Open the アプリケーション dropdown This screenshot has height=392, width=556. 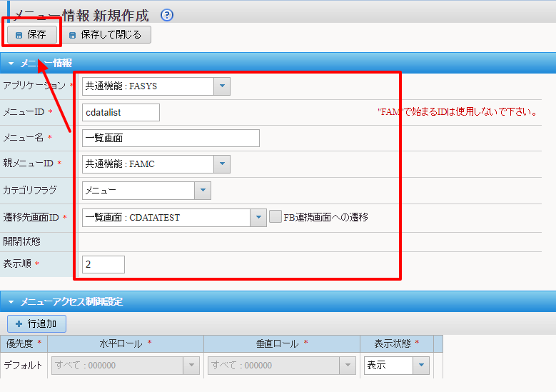click(x=222, y=86)
